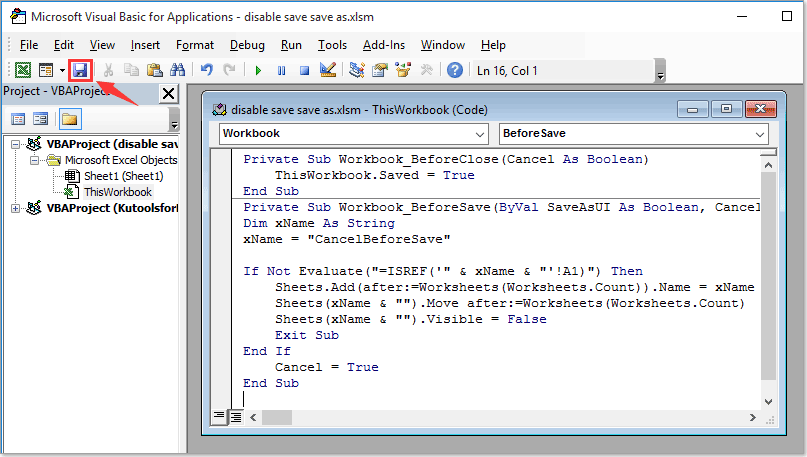Open the Object Browser icon
The height and width of the screenshot is (457, 807).
click(401, 70)
